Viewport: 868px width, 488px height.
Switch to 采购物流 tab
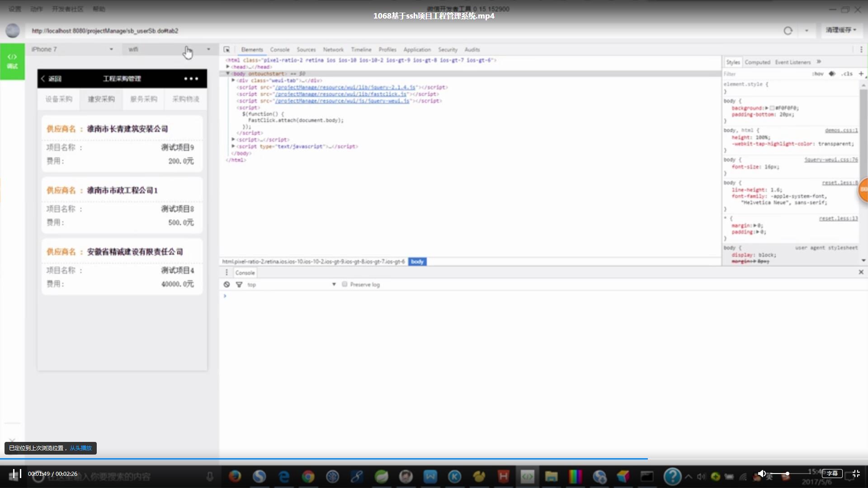[x=186, y=99]
